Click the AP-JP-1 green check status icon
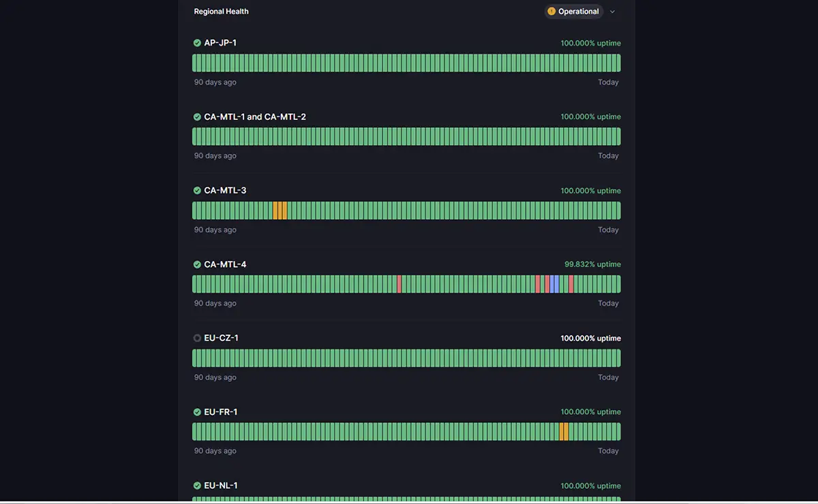 point(197,43)
